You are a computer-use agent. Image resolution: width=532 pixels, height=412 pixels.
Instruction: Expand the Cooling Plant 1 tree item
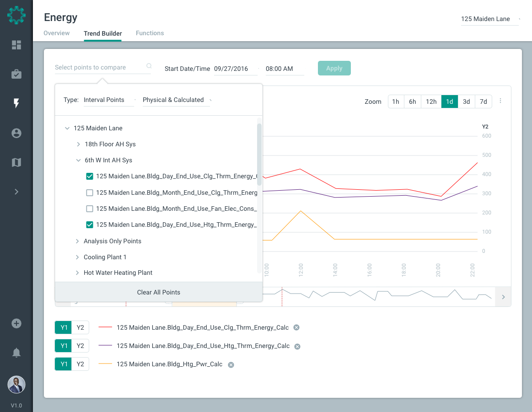[77, 257]
